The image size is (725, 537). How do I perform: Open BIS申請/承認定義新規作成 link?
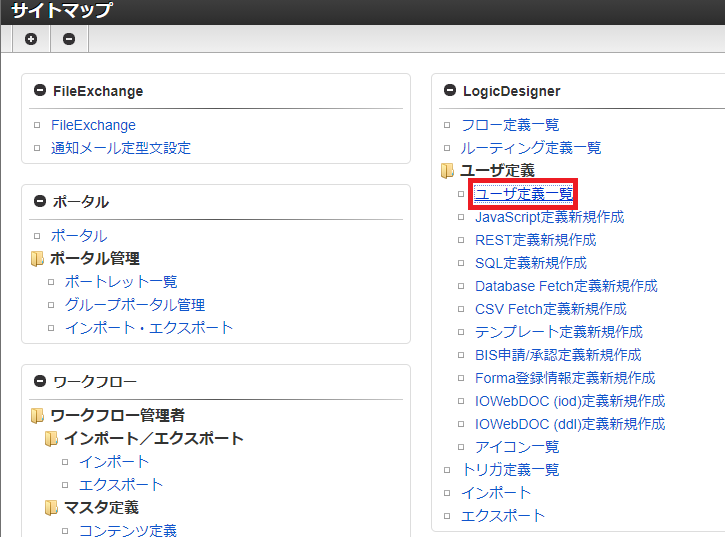pos(558,355)
